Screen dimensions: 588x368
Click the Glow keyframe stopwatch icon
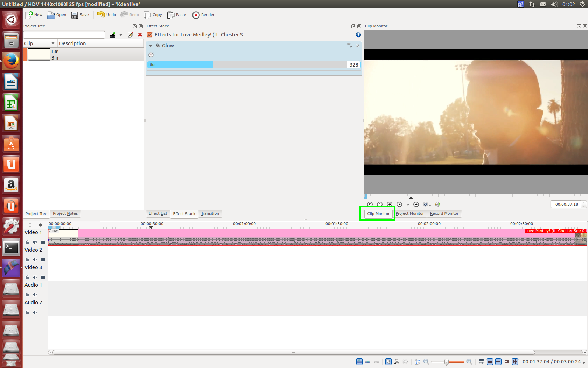151,55
